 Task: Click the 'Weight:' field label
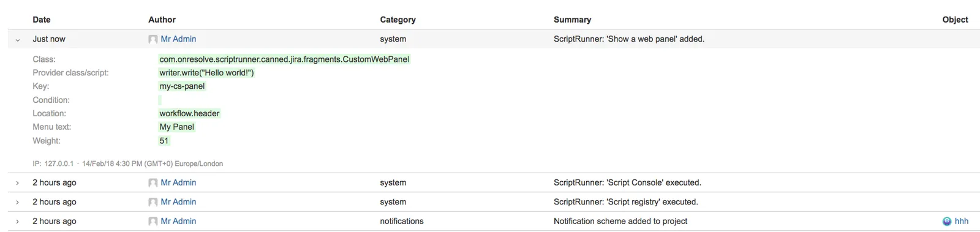[x=47, y=141]
